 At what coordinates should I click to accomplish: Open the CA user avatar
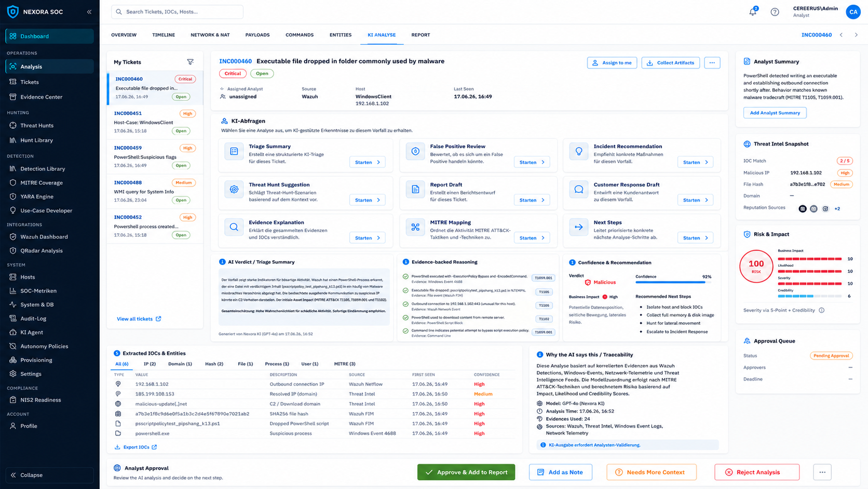[853, 11]
